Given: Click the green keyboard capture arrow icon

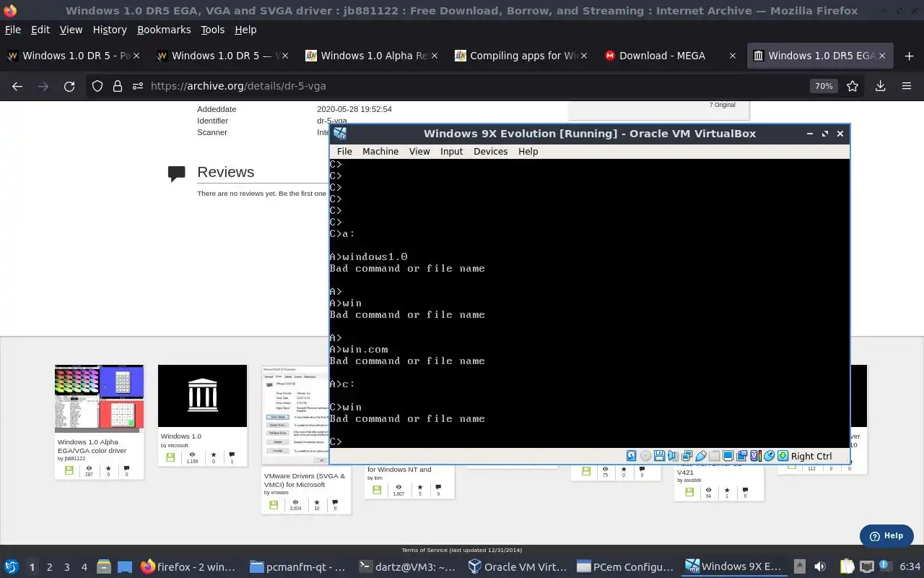Looking at the screenshot, I should (x=783, y=456).
